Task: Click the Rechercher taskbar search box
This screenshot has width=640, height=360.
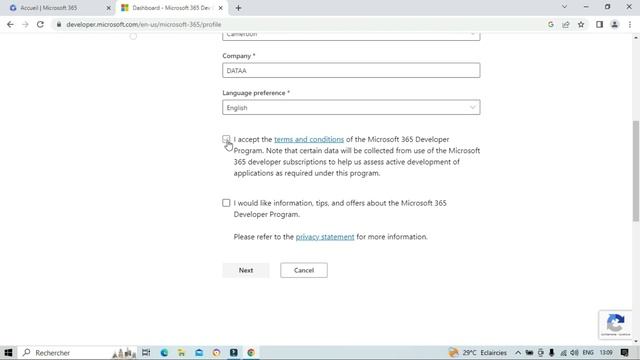Action: 78,353
